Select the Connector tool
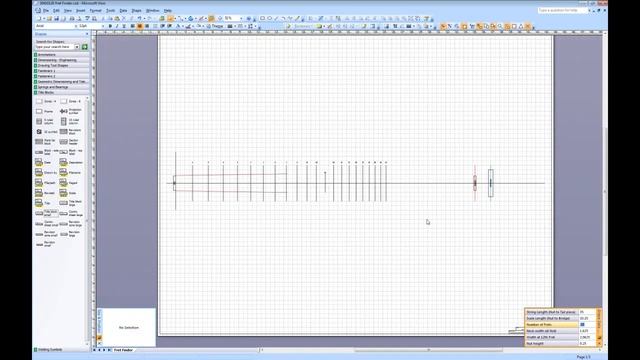Viewport: 640px width, 360px height. (x=180, y=18)
